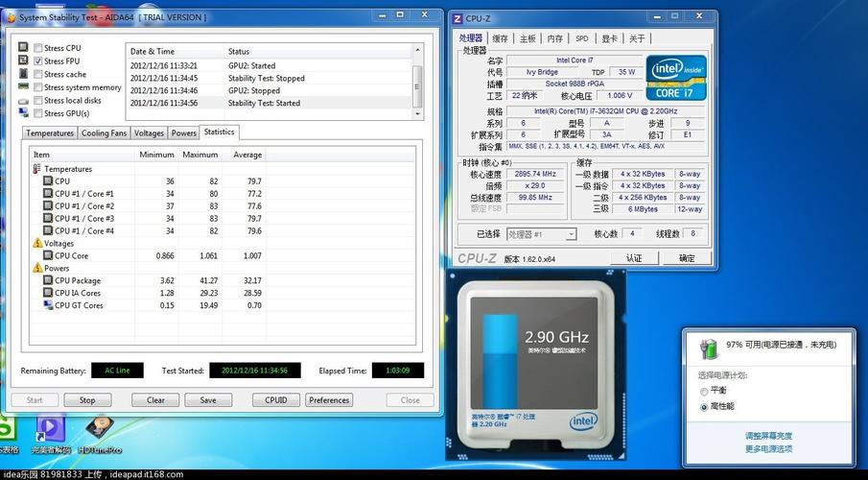This screenshot has height=480, width=868.
Task: Select the CPU IA Cores row
Action: [223, 293]
